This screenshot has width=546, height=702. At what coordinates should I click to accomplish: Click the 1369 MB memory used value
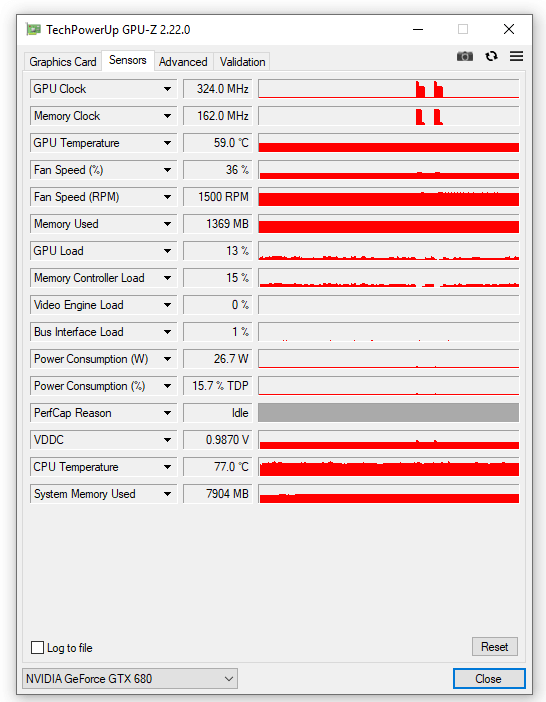click(x=218, y=224)
